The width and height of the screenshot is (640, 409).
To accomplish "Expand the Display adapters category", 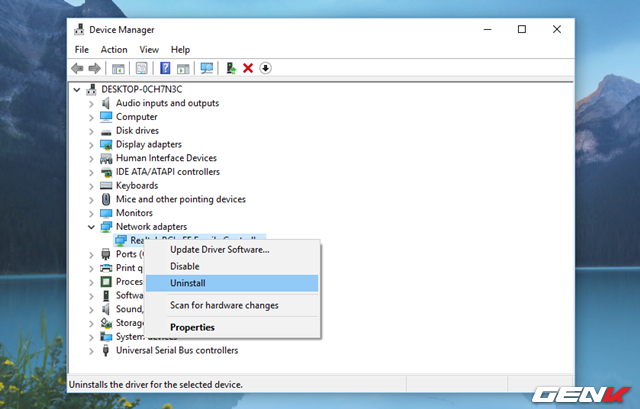I will pos(92,144).
